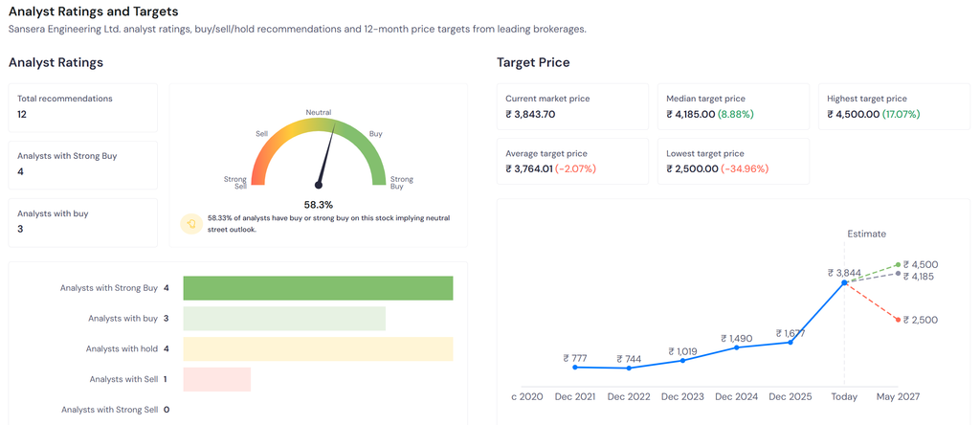The width and height of the screenshot is (980, 425).
Task: Click the Analysts with buy card
Action: click(83, 222)
